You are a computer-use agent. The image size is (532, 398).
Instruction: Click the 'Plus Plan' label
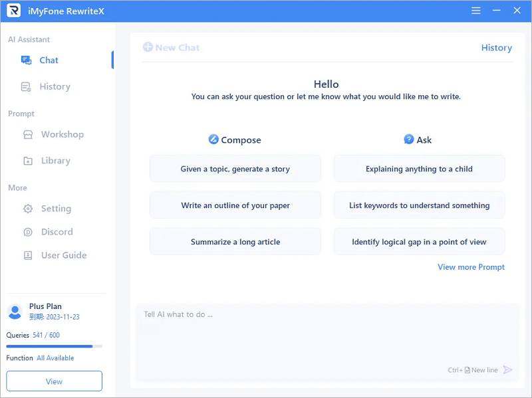pyautogui.click(x=45, y=306)
